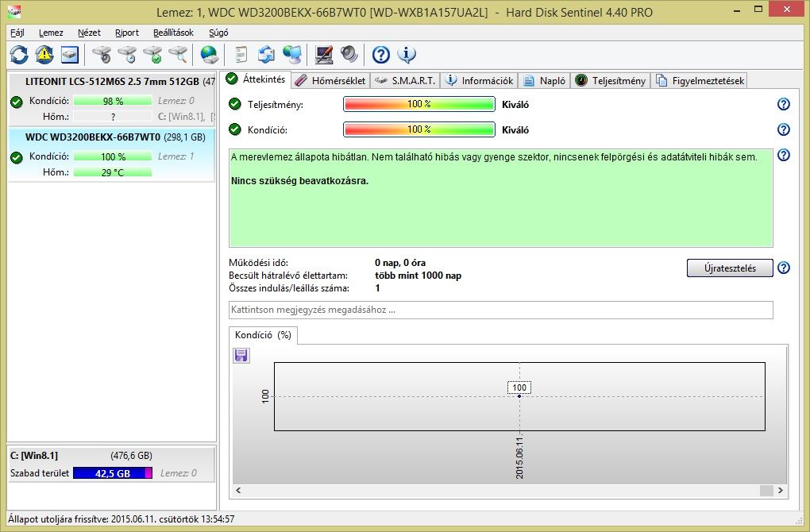The width and height of the screenshot is (810, 532).
Task: Click the disk with green checkmark icon
Action: (152, 54)
